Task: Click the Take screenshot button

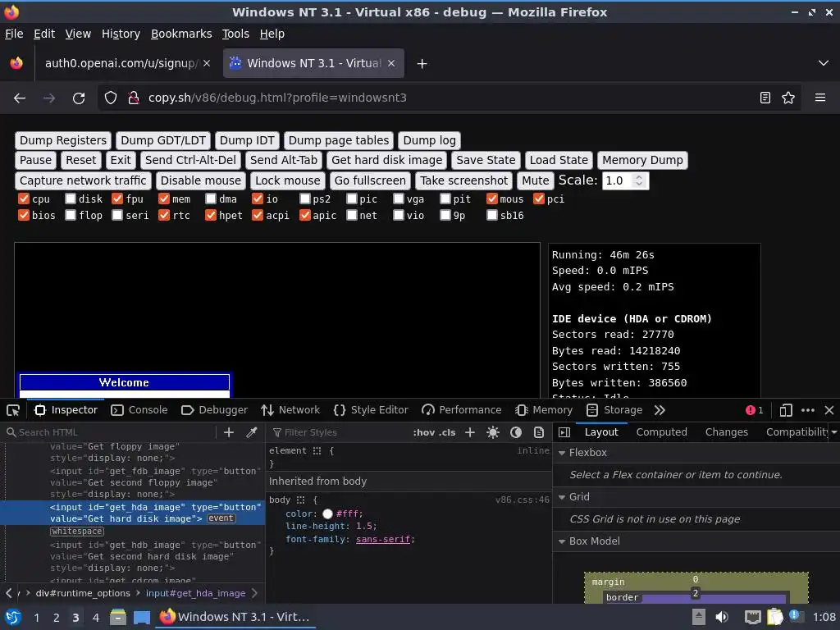Action: point(464,180)
